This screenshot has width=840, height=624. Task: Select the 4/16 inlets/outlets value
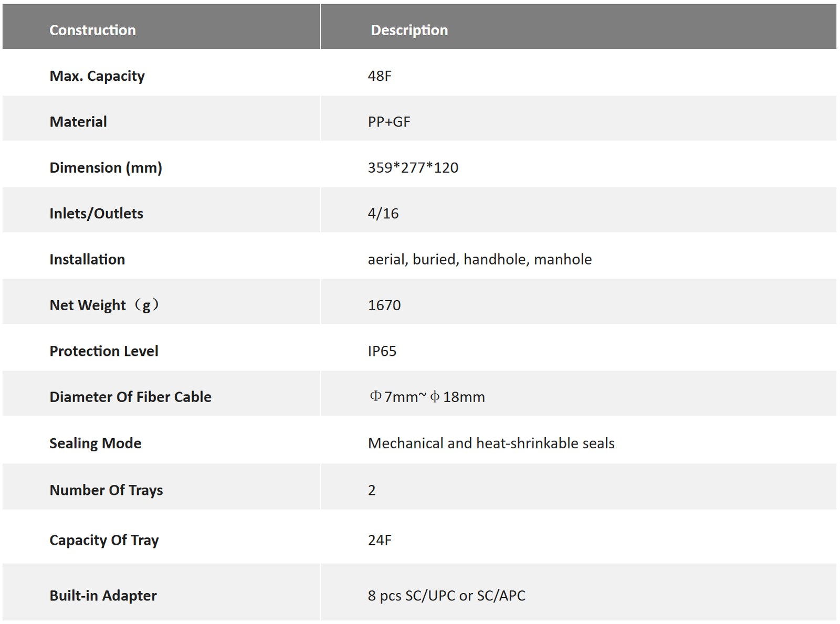(x=383, y=214)
